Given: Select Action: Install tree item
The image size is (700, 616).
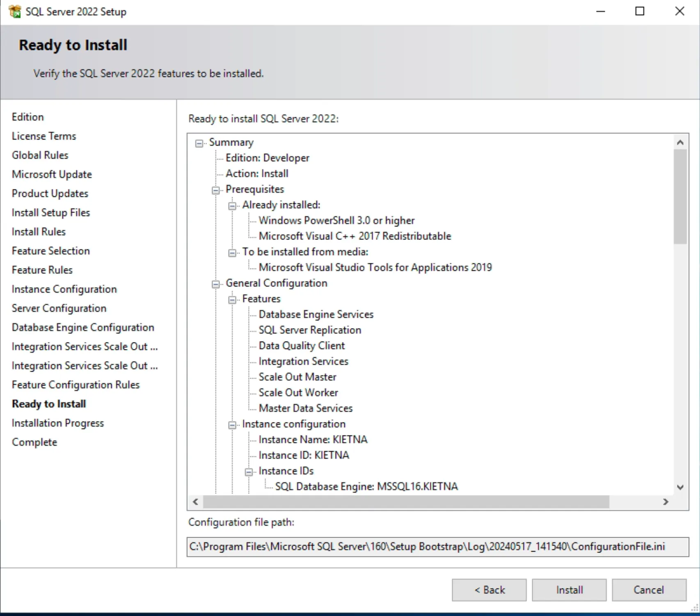Looking at the screenshot, I should pyautogui.click(x=257, y=173).
